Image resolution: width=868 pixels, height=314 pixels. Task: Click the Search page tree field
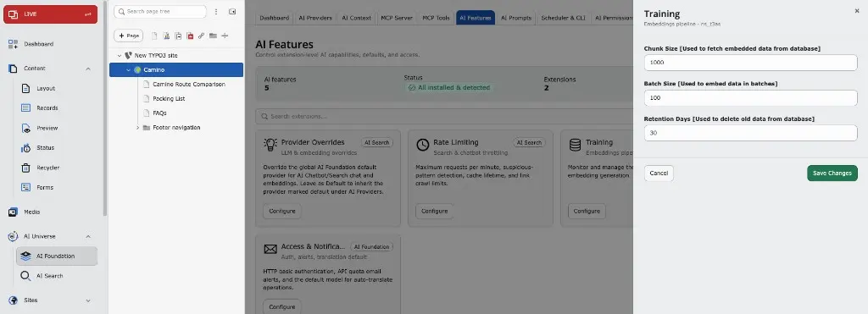160,12
